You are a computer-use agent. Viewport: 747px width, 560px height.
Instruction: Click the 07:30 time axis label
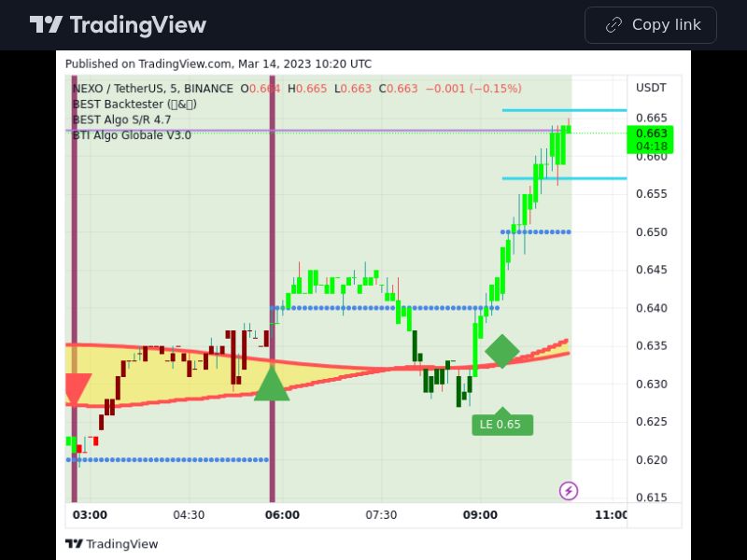pyautogui.click(x=381, y=515)
